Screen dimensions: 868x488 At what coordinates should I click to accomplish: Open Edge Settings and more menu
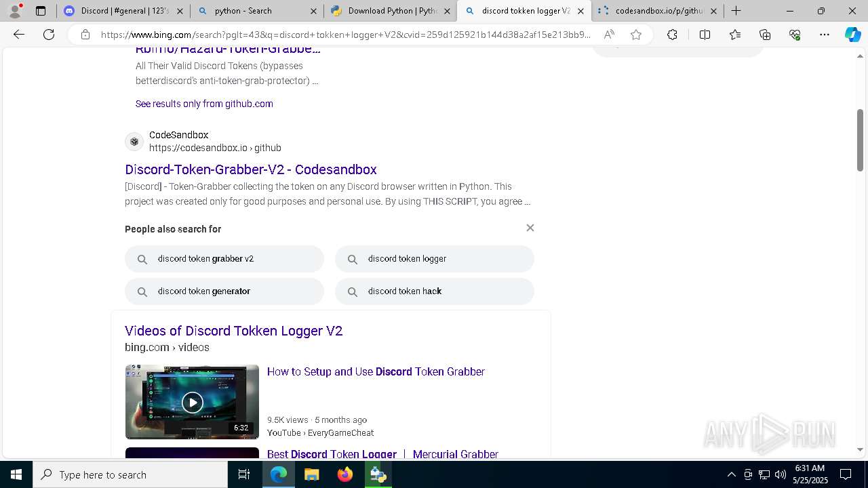pyautogui.click(x=825, y=35)
